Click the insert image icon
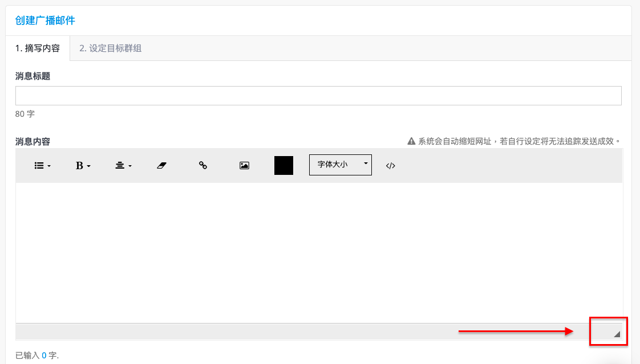This screenshot has height=364, width=640. [244, 166]
